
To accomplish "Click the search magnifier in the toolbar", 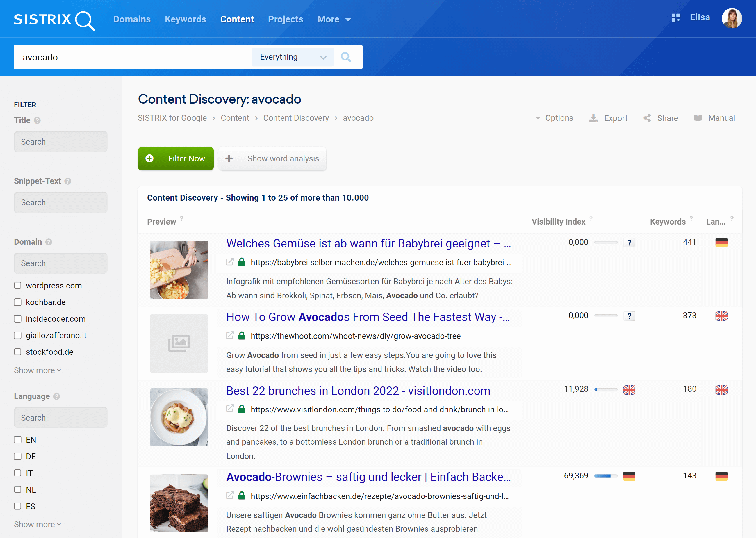I will pyautogui.click(x=347, y=56).
